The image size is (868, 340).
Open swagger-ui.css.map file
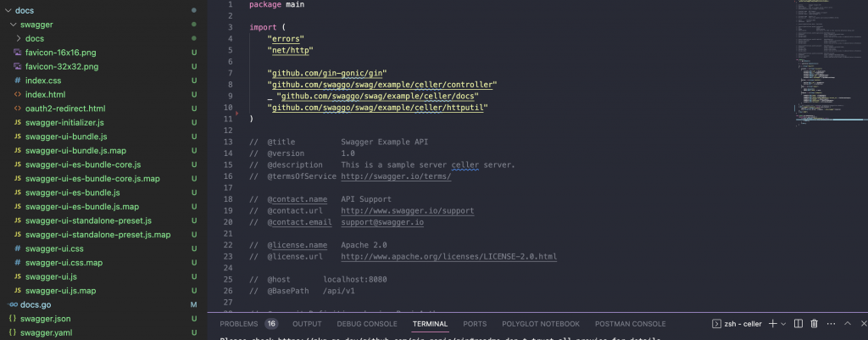coord(64,263)
